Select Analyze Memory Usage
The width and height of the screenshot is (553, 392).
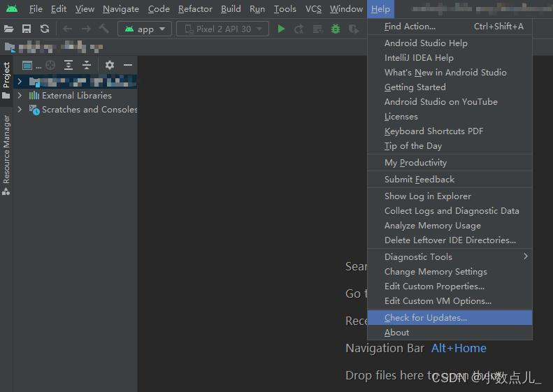[450, 226]
